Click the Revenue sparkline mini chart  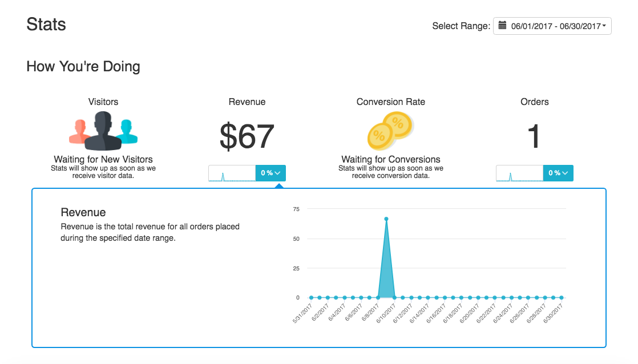point(232,173)
